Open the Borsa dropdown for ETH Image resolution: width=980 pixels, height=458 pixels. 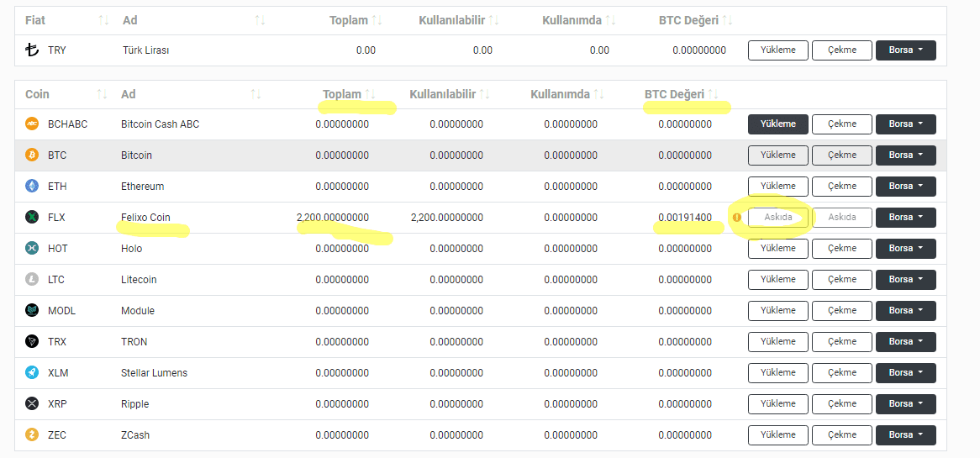[x=906, y=187]
